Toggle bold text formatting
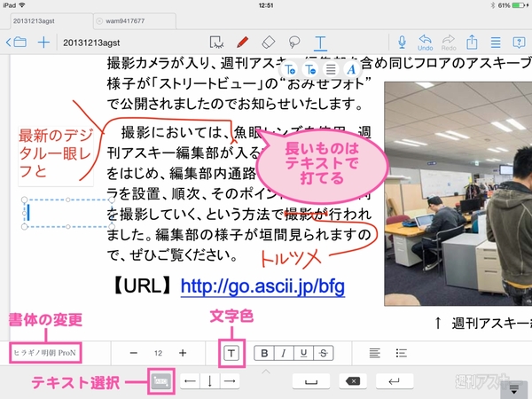This screenshot has width=532, height=399. click(263, 353)
